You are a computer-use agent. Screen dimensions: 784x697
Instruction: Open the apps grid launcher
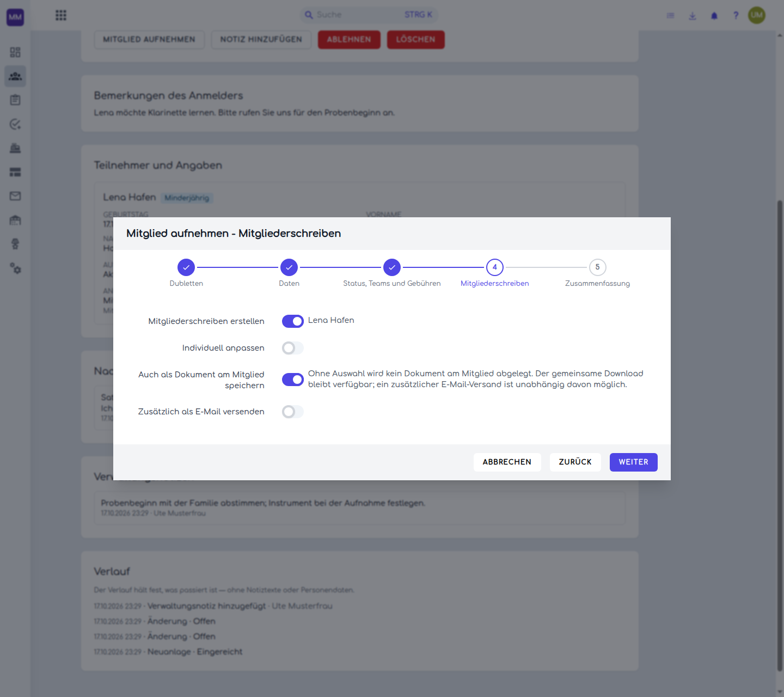(61, 15)
